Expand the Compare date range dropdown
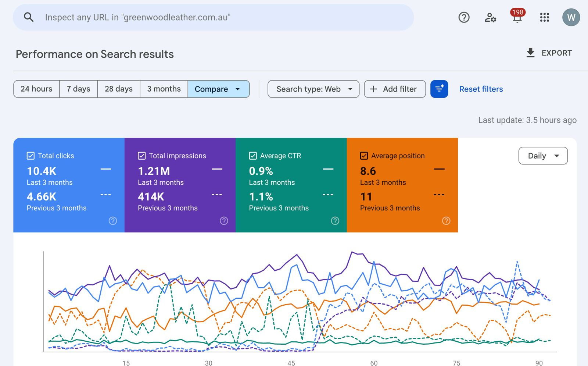Screen dimensions: 588x366 [218, 89]
